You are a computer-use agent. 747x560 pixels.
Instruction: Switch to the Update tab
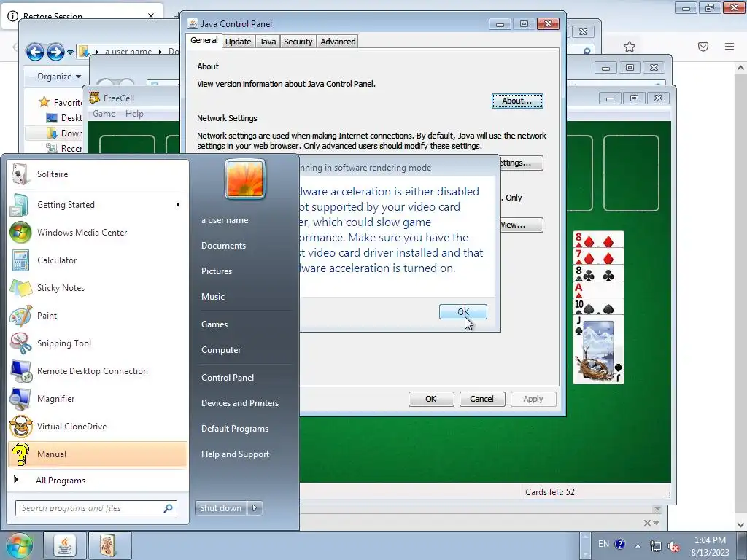239,42
